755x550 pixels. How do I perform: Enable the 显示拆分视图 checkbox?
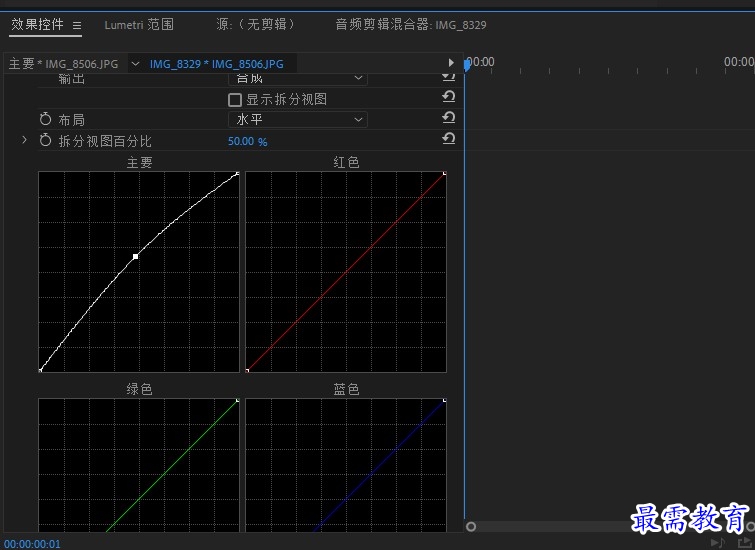pos(234,100)
